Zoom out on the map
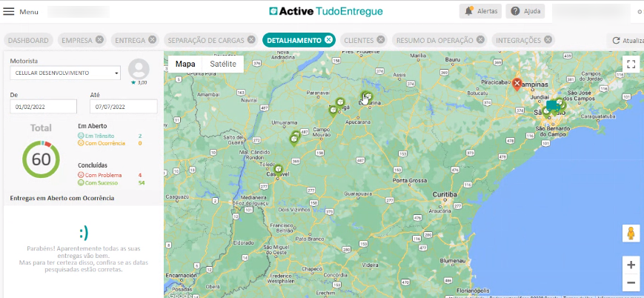This screenshot has height=298, width=644. [631, 282]
